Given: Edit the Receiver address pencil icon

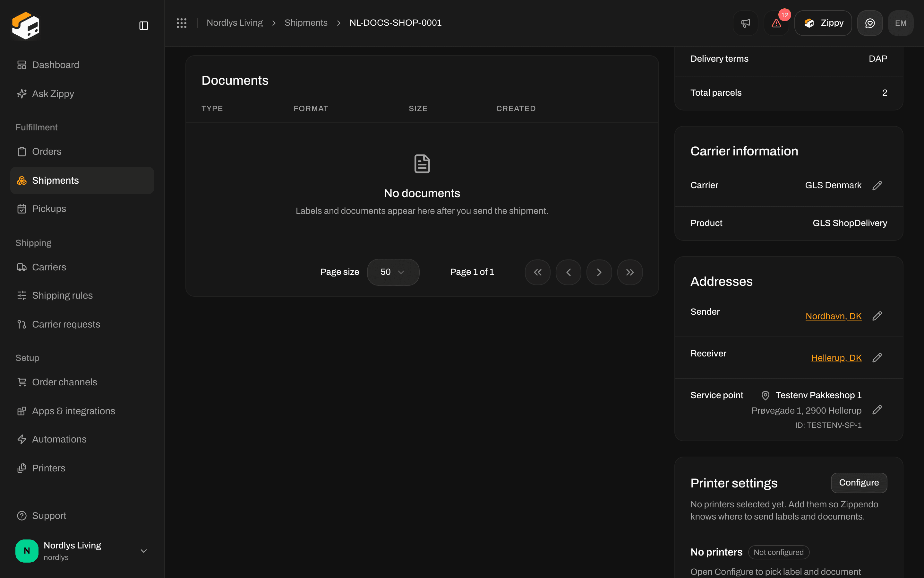Looking at the screenshot, I should pos(877,357).
